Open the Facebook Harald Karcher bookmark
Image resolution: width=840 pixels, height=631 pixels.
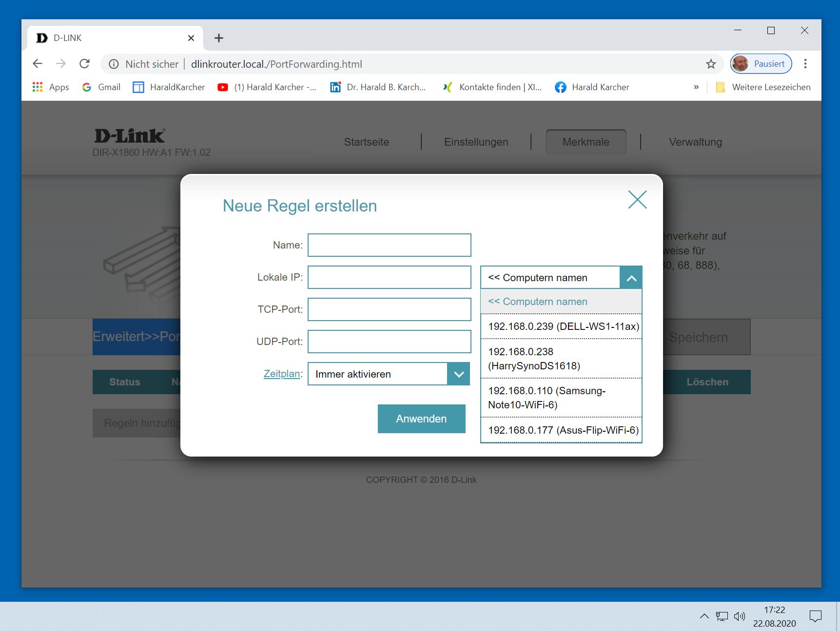pyautogui.click(x=592, y=87)
